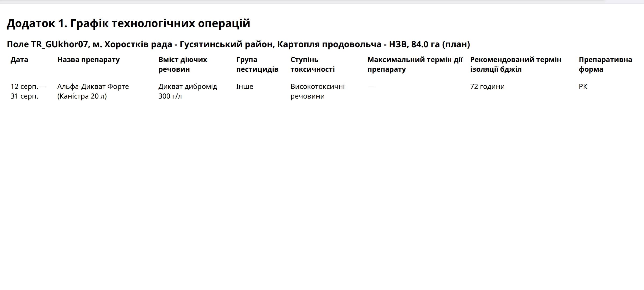Click the 'РК' formulation cell
This screenshot has width=644, height=290.
(x=583, y=86)
